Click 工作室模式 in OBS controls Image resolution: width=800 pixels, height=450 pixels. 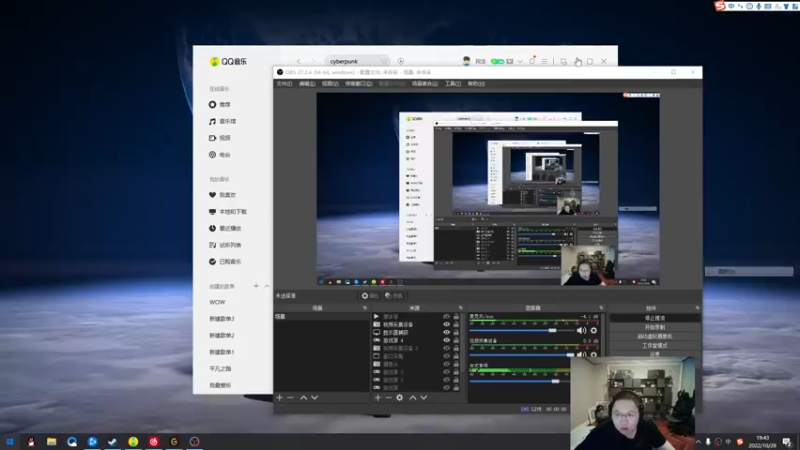(655, 345)
